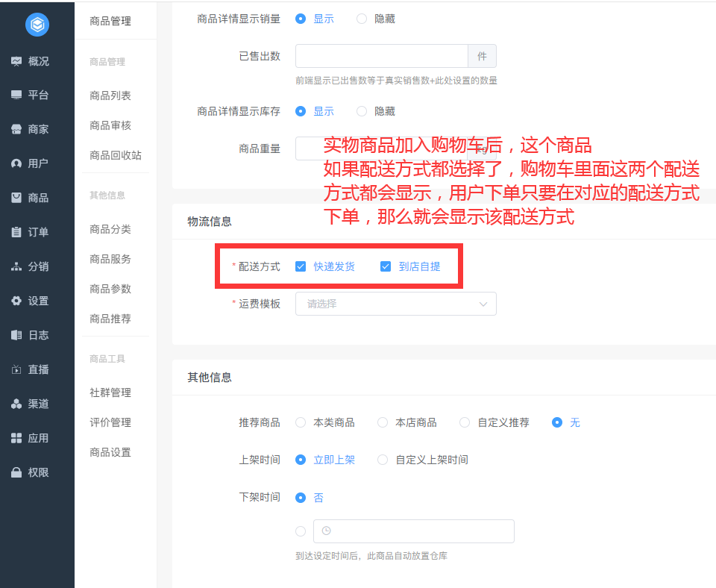Open the 渠道 cubes icon
This screenshot has height=588, width=716.
click(16, 404)
